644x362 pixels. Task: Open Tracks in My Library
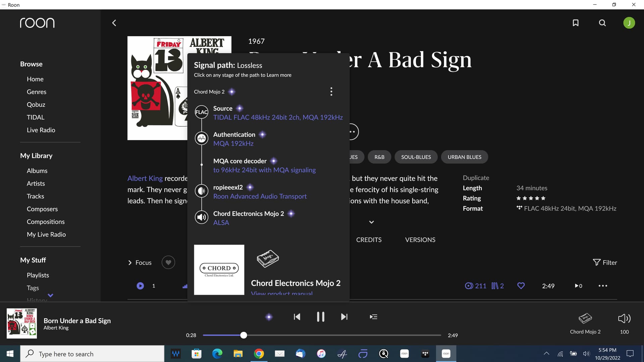[35, 196]
